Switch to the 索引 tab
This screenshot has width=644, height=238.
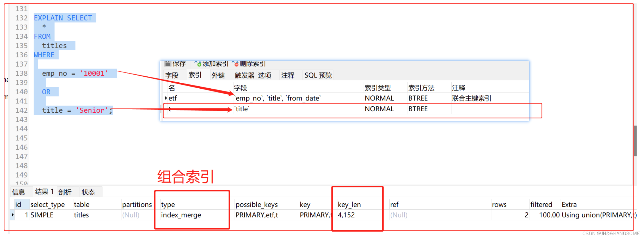(195, 75)
